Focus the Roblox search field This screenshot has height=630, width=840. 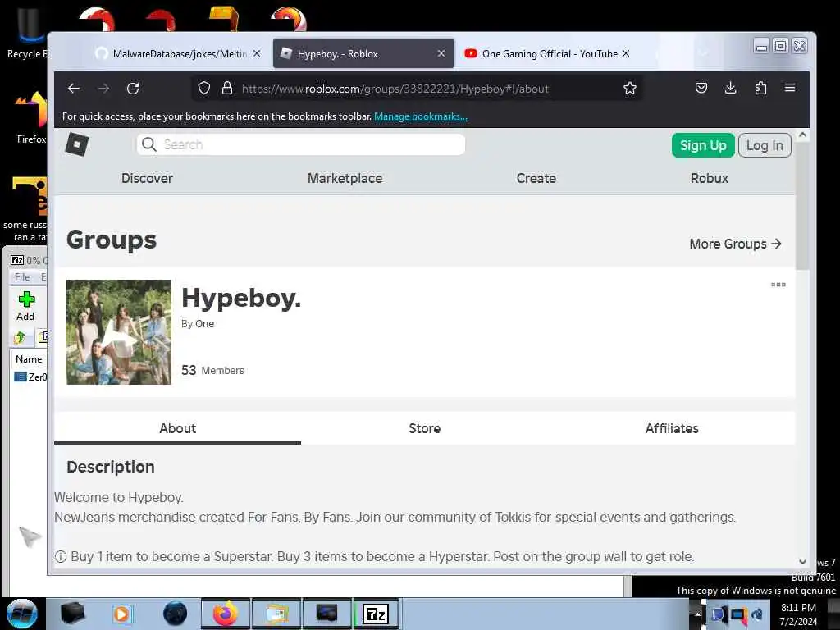point(301,144)
